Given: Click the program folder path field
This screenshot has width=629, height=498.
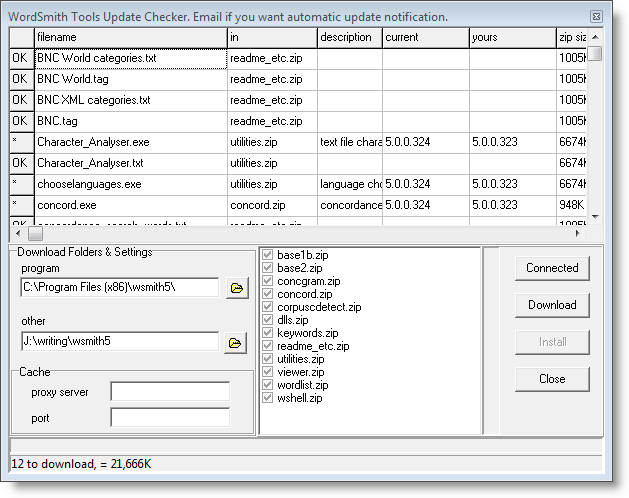Looking at the screenshot, I should (119, 288).
